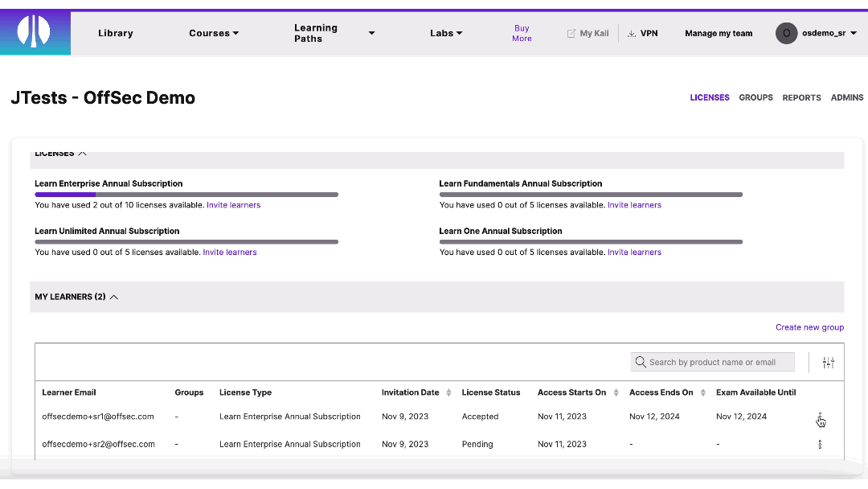Collapse the MY LEARNERS section
Screen dimensions: 868x489
[114, 296]
